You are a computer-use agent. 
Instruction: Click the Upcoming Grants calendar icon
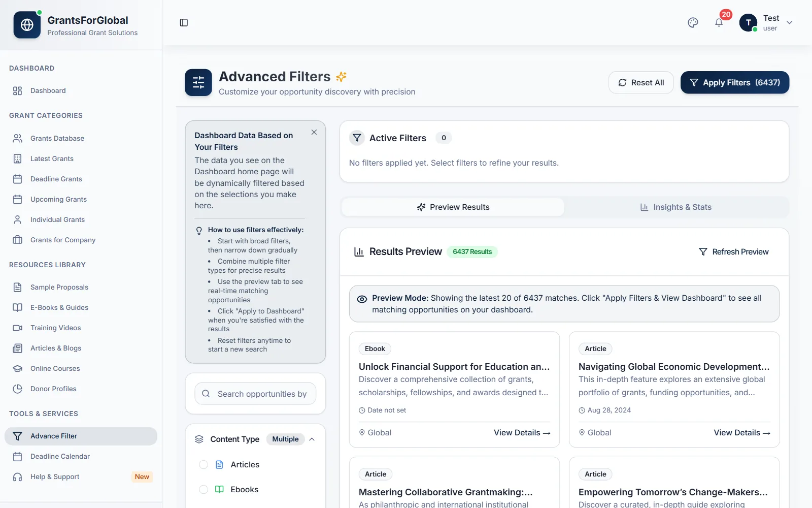coord(18,199)
